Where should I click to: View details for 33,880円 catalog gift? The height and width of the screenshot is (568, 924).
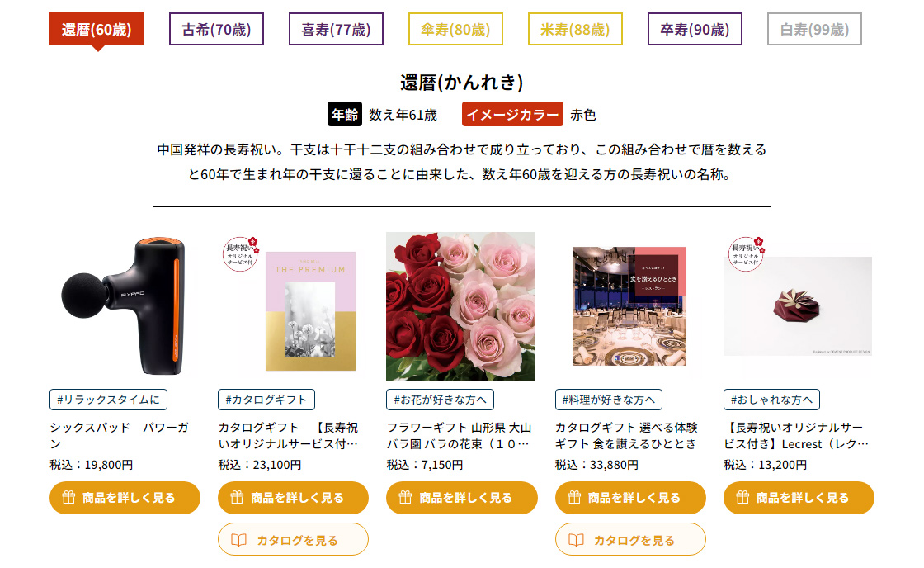click(630, 497)
